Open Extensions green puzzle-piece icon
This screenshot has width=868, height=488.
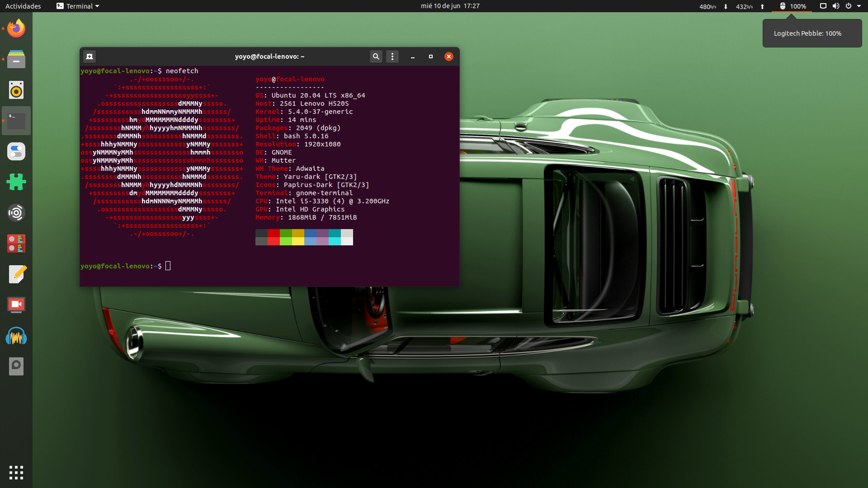[16, 182]
